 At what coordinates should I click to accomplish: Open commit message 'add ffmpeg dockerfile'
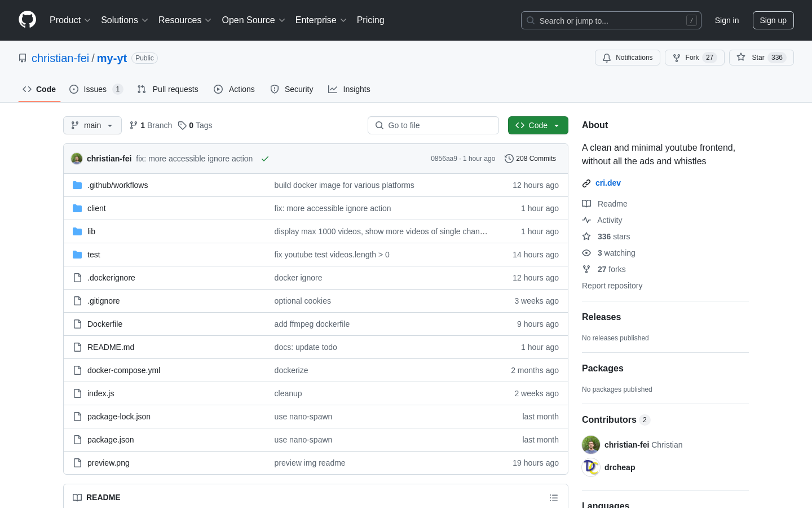pyautogui.click(x=312, y=324)
